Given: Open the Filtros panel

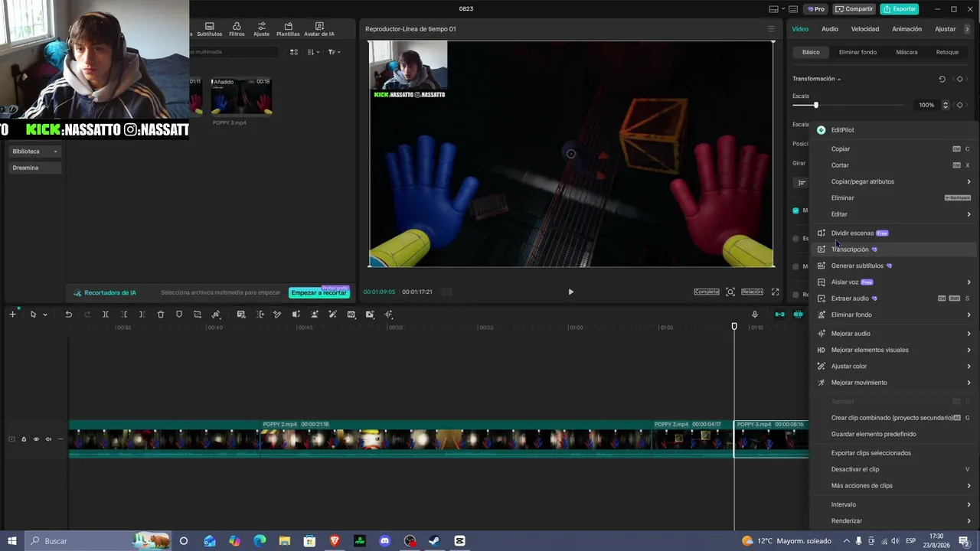Looking at the screenshot, I should 237,30.
